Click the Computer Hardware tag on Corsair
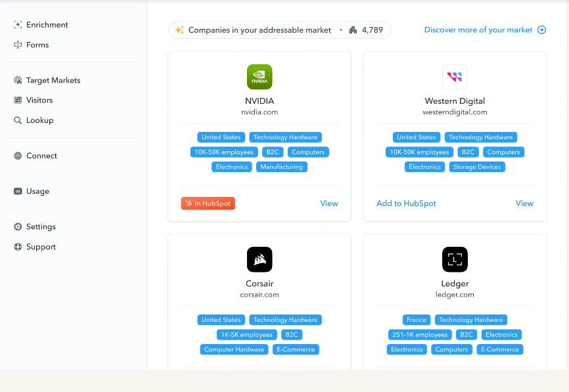Image resolution: width=569 pixels, height=392 pixels. click(234, 349)
